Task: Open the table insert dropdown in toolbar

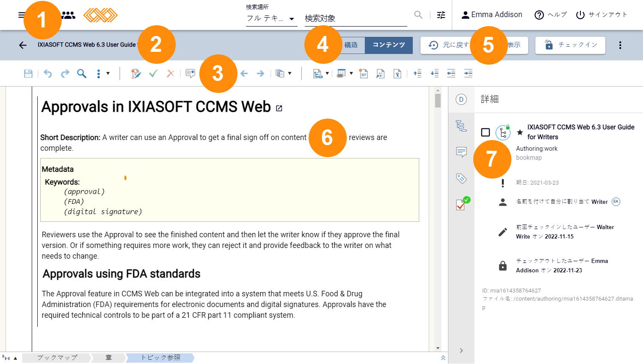Action: (x=345, y=74)
